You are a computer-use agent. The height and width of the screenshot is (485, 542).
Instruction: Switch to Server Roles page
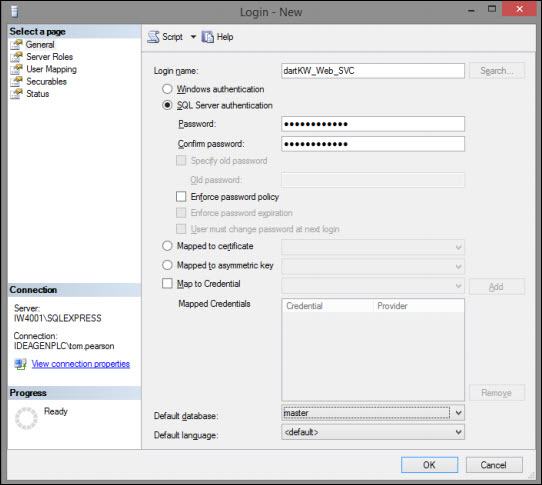(50, 57)
